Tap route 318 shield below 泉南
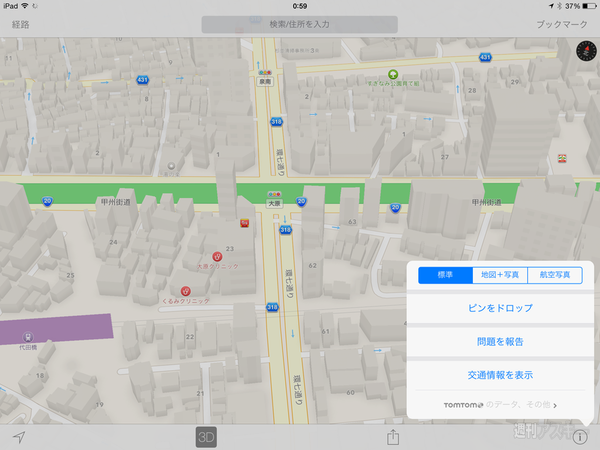 [276, 122]
